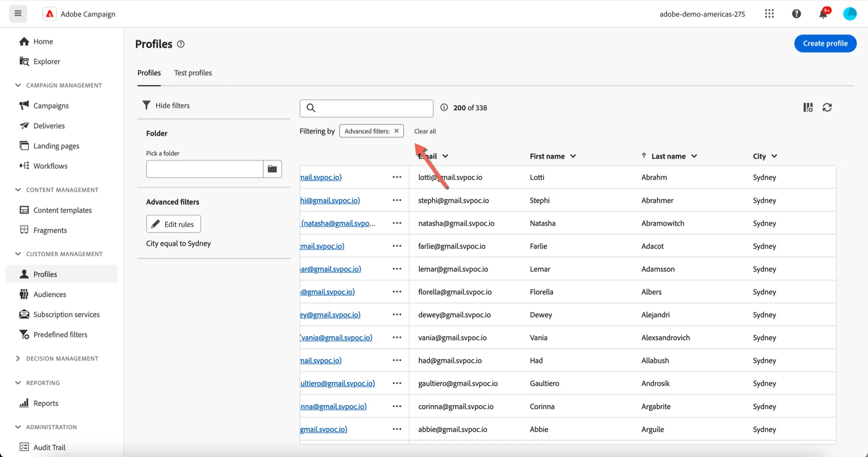Open the Last name column dropdown
868x457 pixels.
click(694, 156)
